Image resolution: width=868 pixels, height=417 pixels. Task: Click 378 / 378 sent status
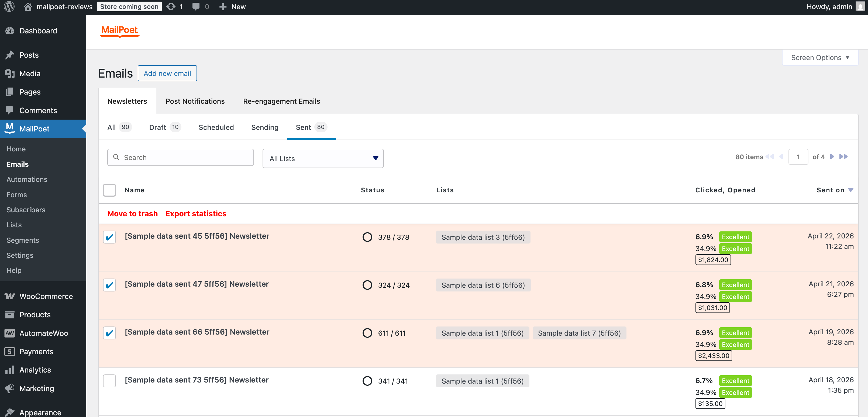(394, 237)
